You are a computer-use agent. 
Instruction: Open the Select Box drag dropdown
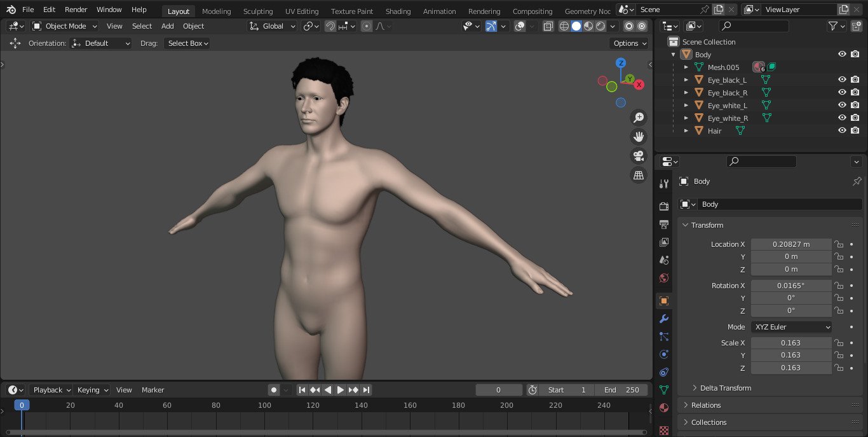click(x=187, y=43)
